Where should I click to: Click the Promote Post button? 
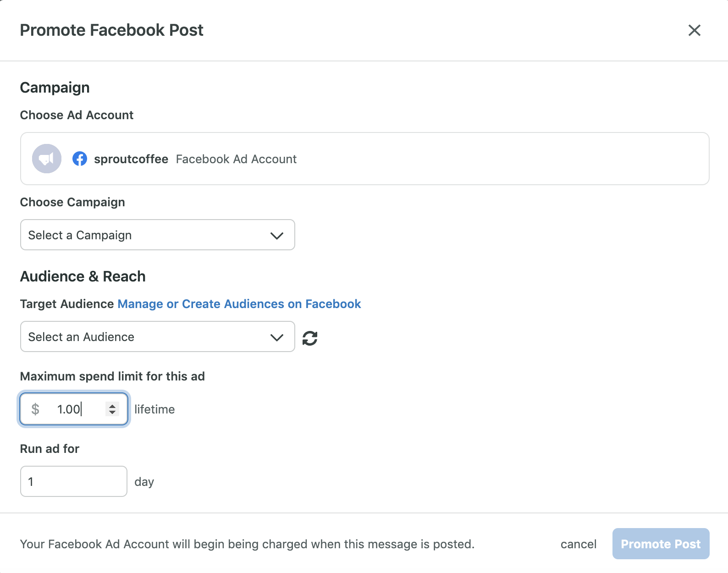661,544
